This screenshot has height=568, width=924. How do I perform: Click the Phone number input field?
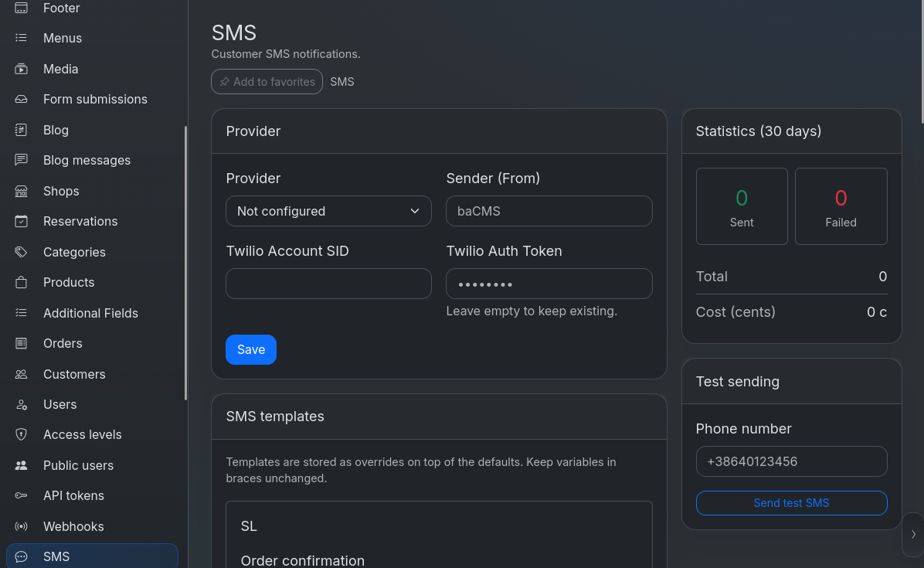(x=791, y=461)
